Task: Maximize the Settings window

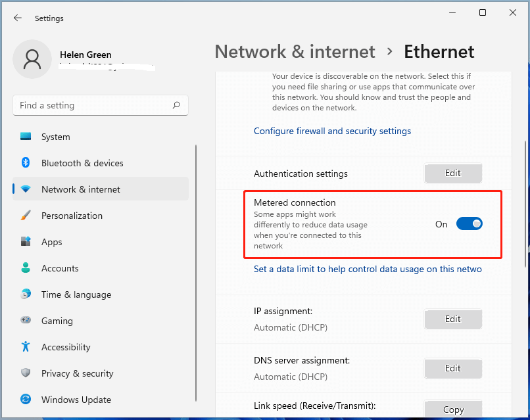Action: coord(483,12)
